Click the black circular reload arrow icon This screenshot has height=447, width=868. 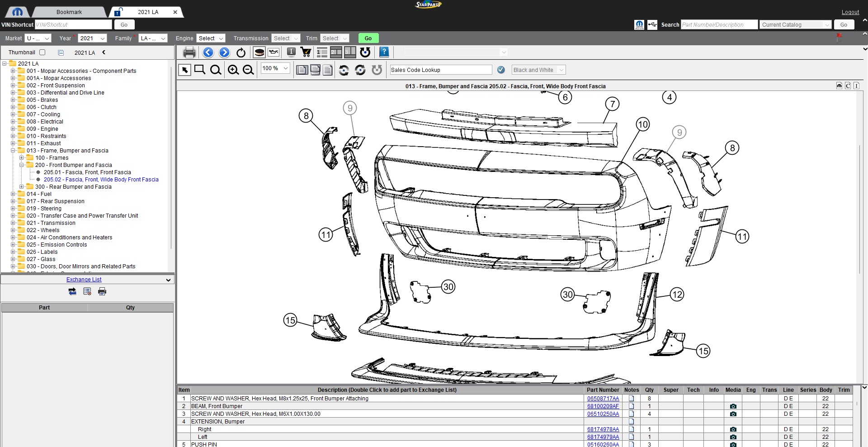[241, 52]
